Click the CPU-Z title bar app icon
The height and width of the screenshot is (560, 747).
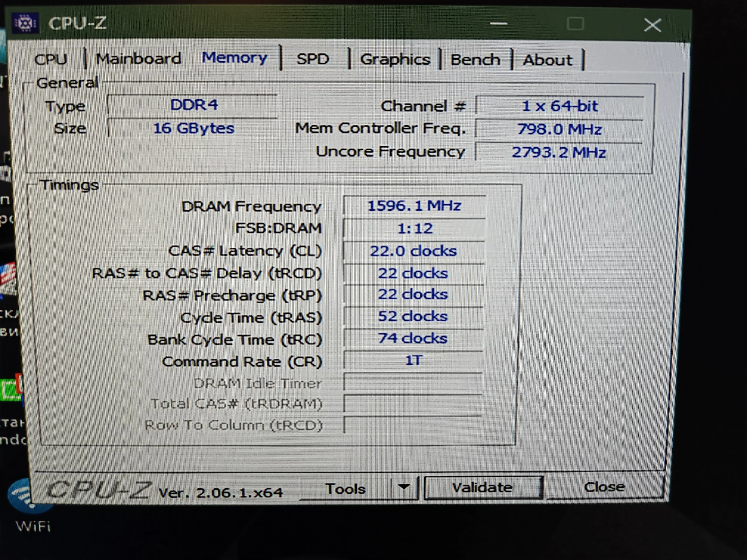coord(25,24)
